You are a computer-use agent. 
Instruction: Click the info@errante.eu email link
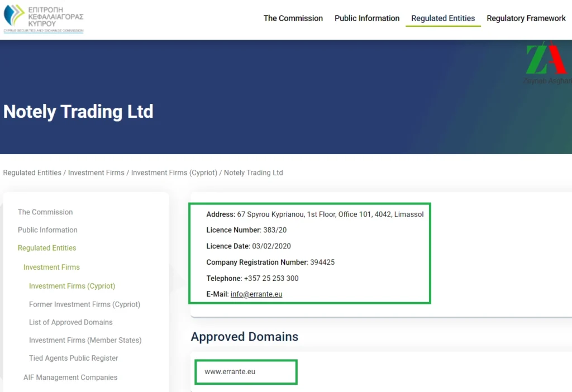[256, 294]
